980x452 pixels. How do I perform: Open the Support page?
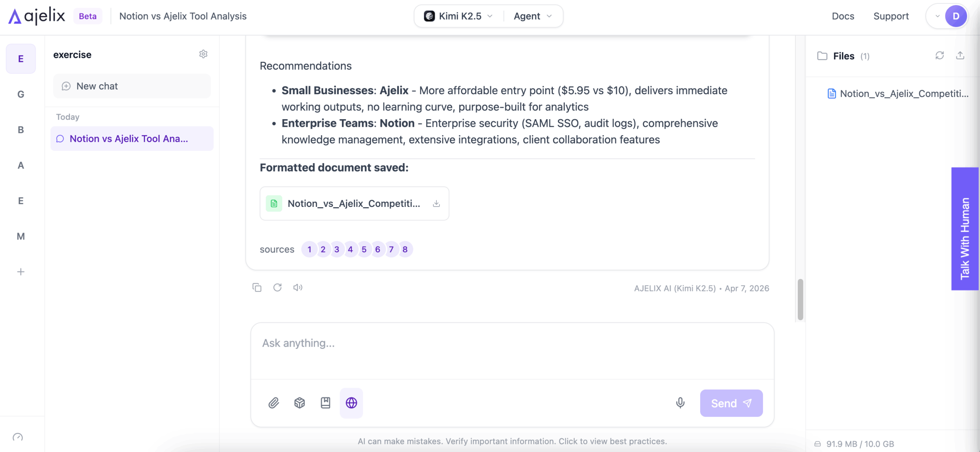[891, 16]
